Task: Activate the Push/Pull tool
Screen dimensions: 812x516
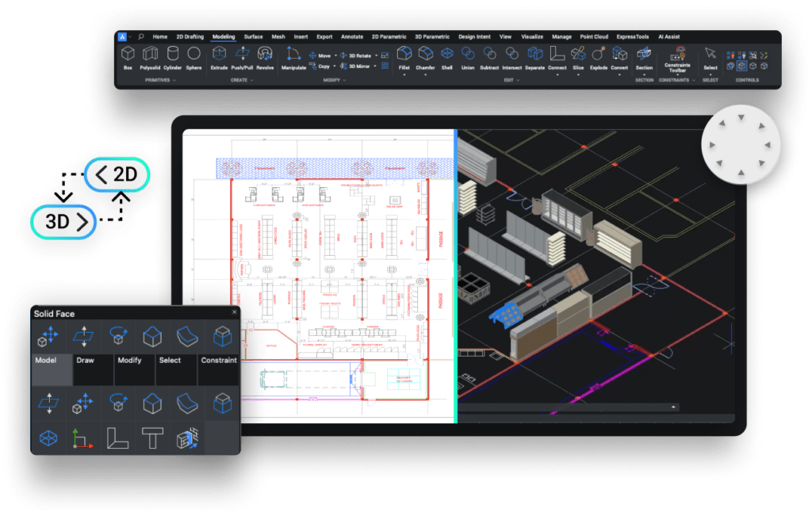Action: pyautogui.click(x=242, y=57)
